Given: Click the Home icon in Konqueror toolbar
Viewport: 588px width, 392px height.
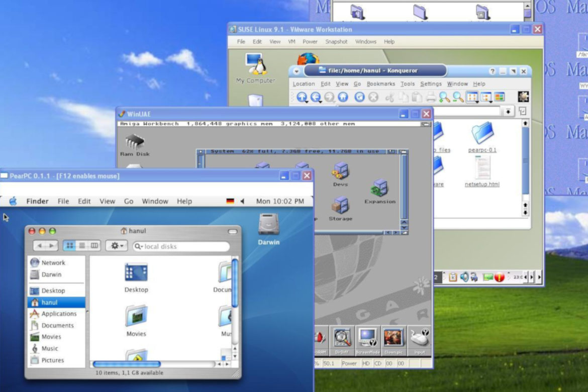Looking at the screenshot, I should click(343, 97).
